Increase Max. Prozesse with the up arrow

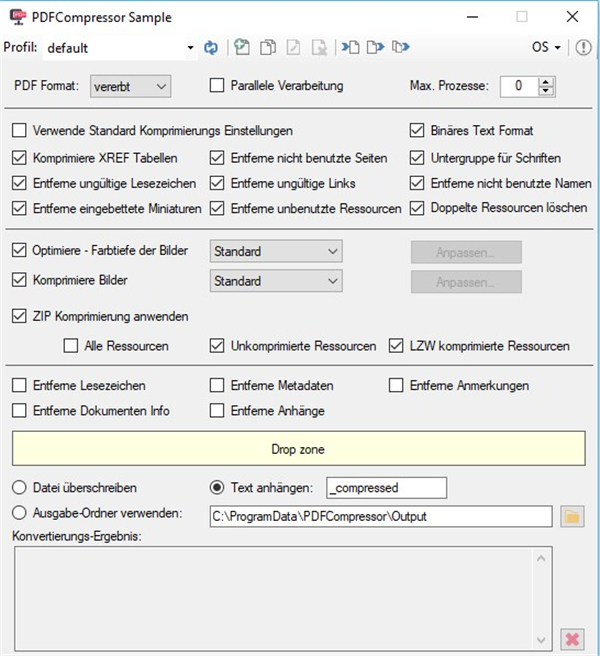coord(545,81)
